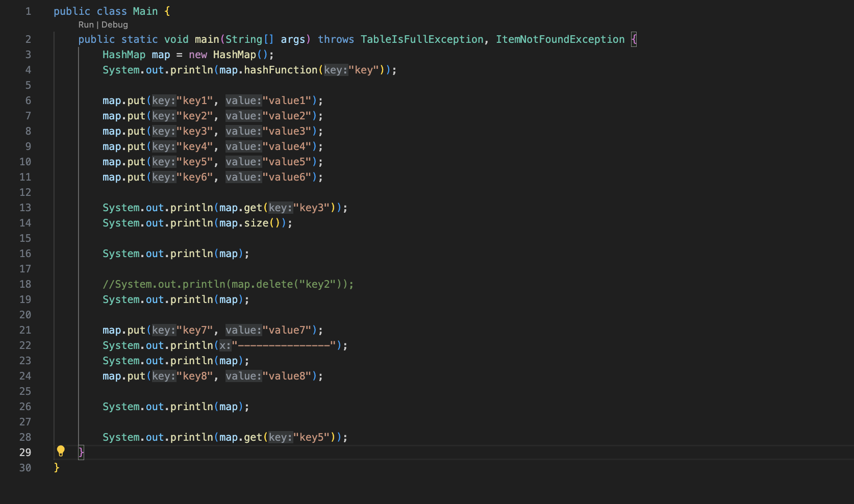Click the lightbulb quick-fix icon on line 29

click(x=61, y=451)
